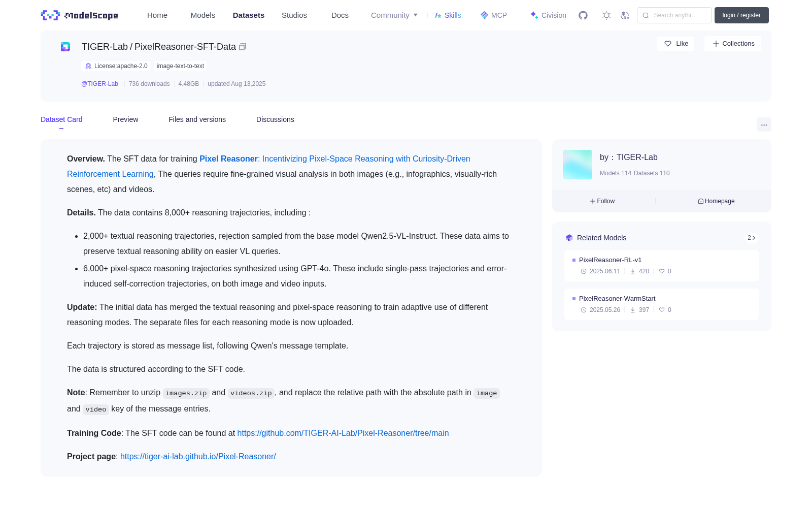
Task: Expand the Community dropdown menu
Action: click(x=394, y=15)
